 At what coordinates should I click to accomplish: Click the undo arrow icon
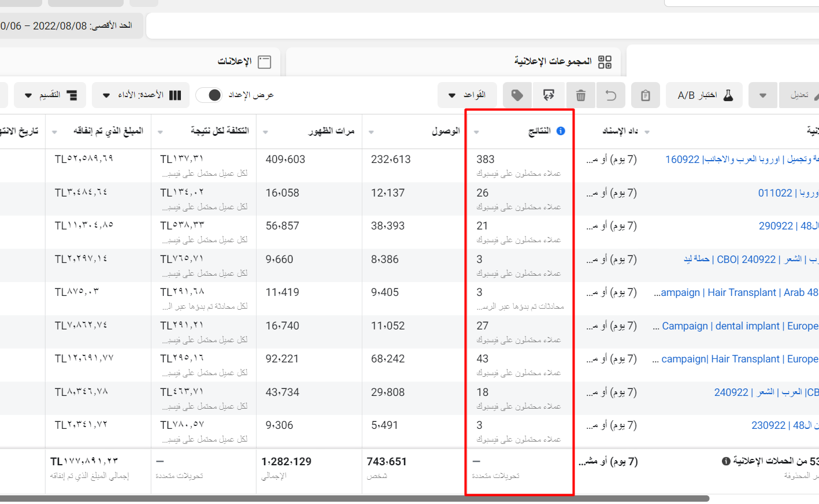pyautogui.click(x=611, y=95)
